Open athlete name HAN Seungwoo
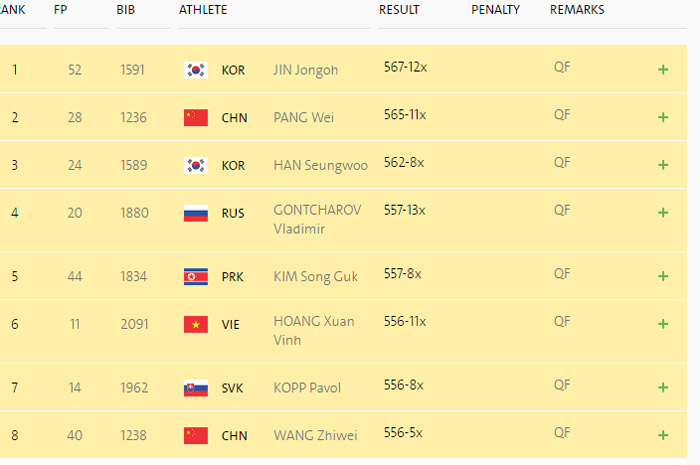Image resolution: width=700 pixels, height=465 pixels. tap(320, 166)
